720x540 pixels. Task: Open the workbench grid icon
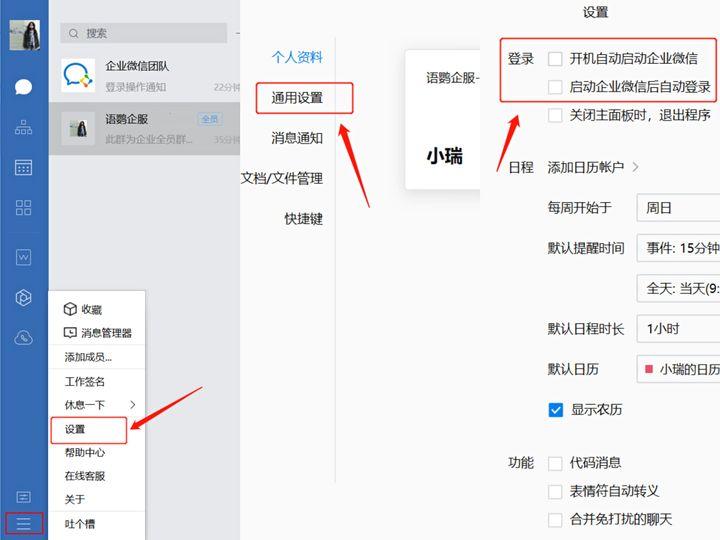23,207
